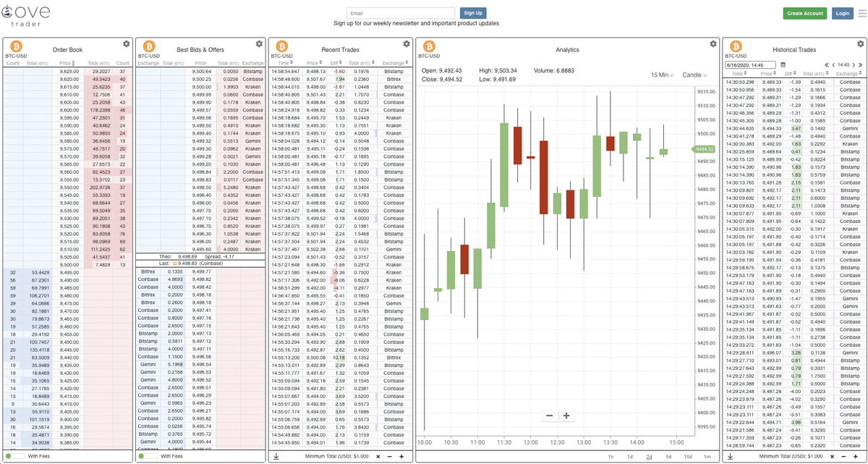This screenshot has height=464, width=868.
Task: Click the Cove Trader logo
Action: coord(25,16)
